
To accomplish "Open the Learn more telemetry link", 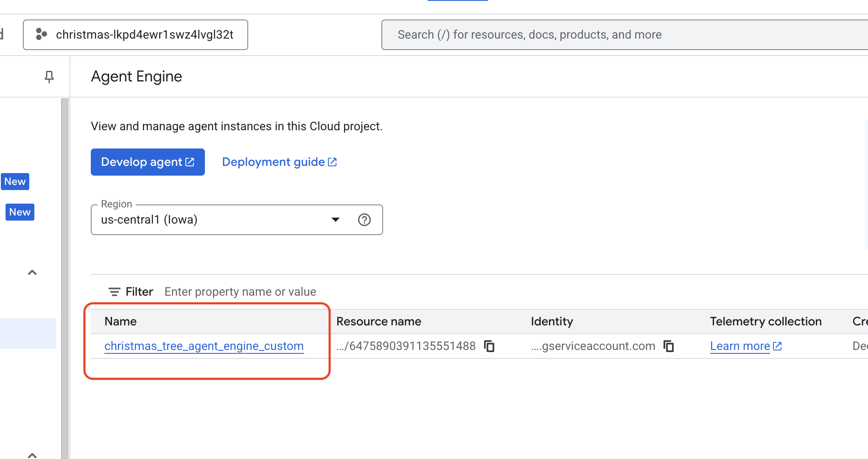I will pyautogui.click(x=740, y=346).
